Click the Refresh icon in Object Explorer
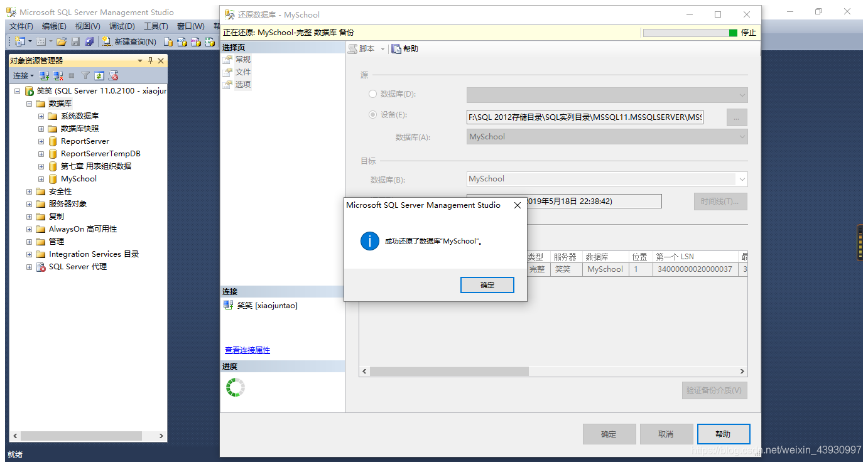The width and height of the screenshot is (868, 462). 99,75
